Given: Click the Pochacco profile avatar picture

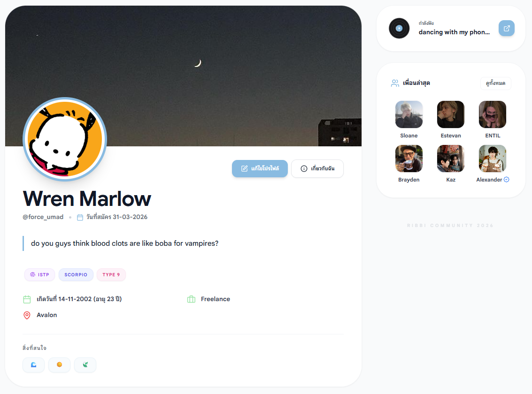Looking at the screenshot, I should (65, 139).
